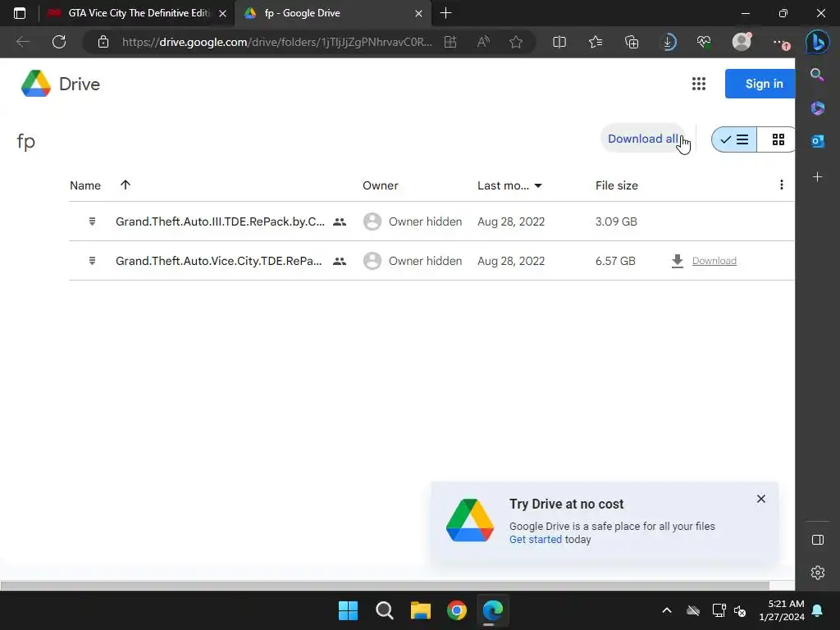Activate the Read Aloud icon
Image resolution: width=840 pixels, height=630 pixels.
483,42
